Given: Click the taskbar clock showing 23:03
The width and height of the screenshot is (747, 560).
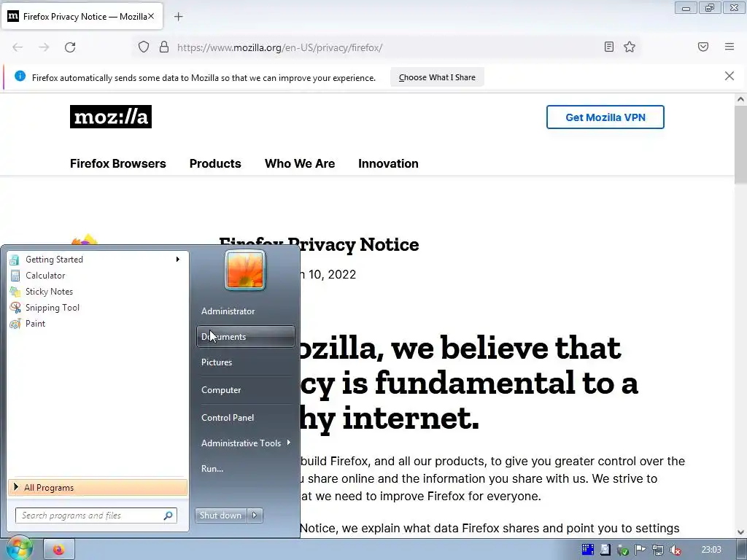Looking at the screenshot, I should tap(711, 550).
